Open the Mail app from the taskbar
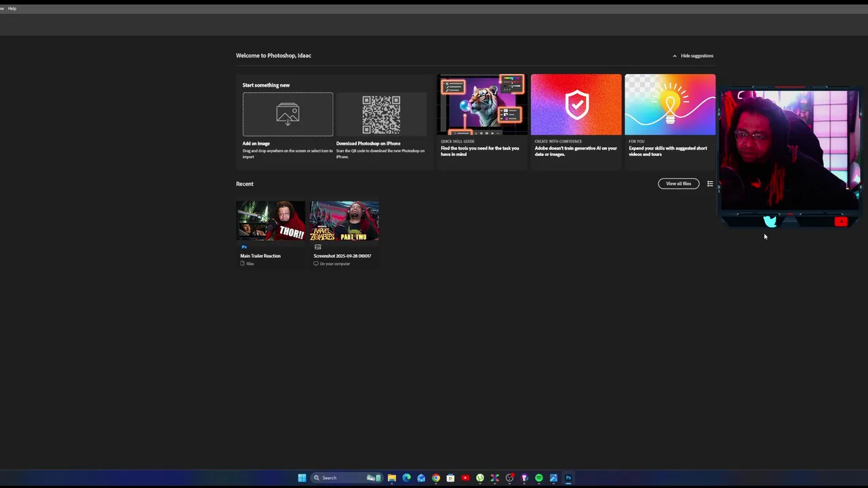 [x=421, y=478]
